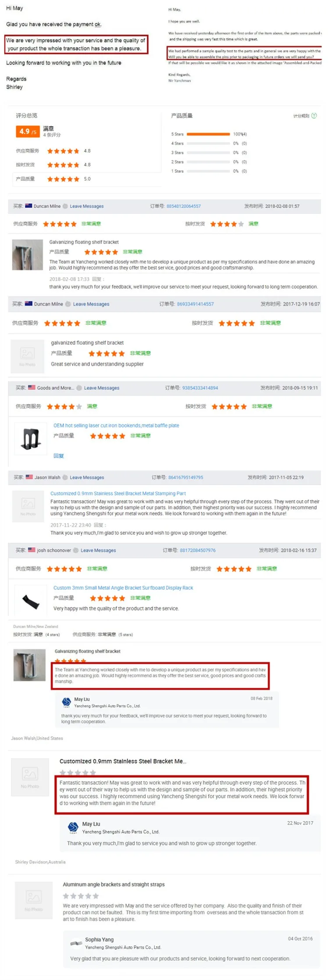Click the New Zealand flag beside first Duncan Milne
This screenshot has height=980, width=329.
coord(29,206)
